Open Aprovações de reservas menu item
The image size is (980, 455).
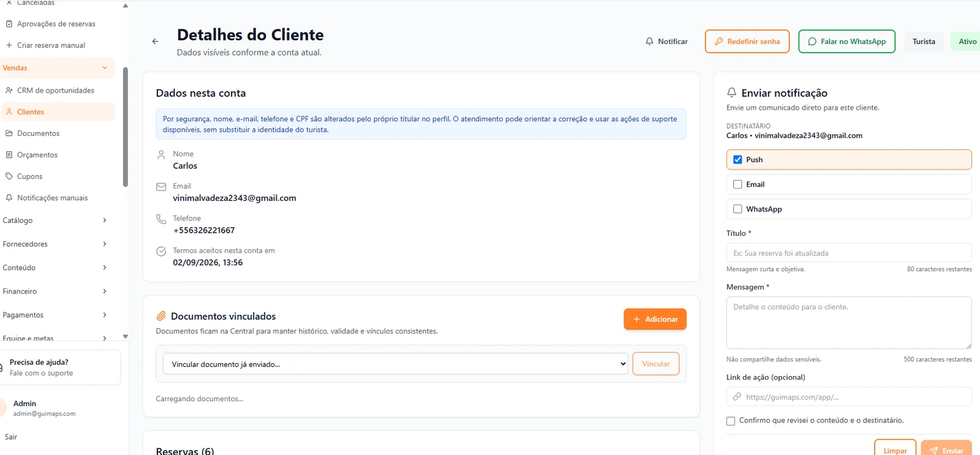tap(56, 24)
